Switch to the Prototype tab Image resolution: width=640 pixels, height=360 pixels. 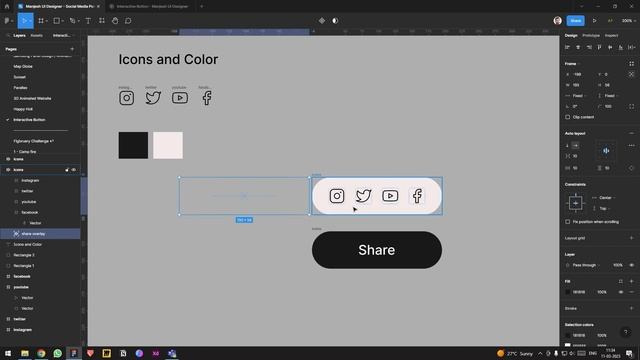(591, 36)
